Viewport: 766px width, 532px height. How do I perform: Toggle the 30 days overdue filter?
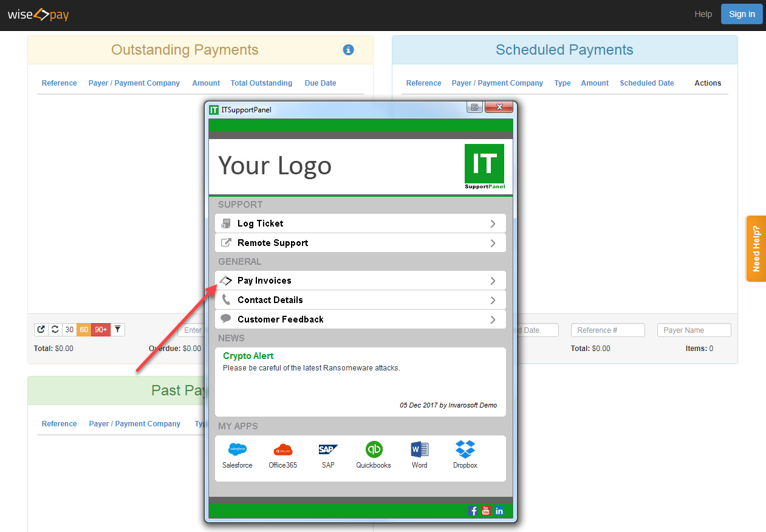tap(69, 330)
